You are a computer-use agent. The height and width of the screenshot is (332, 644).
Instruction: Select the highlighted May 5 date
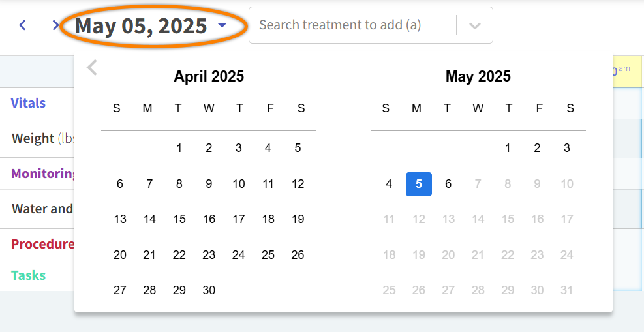click(x=419, y=184)
